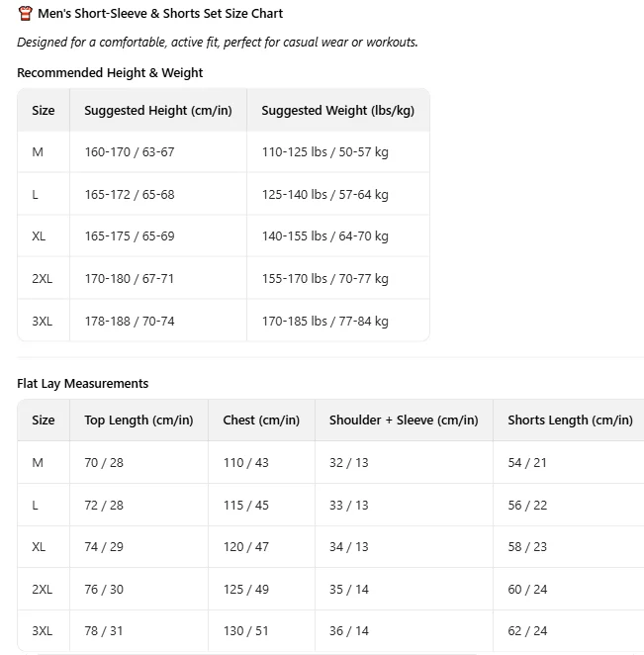Image resolution: width=644 pixels, height=655 pixels.
Task: Select the 'Men's Short-Sleeve & Shorts Set Size Chart' heading
Action: coord(160,14)
